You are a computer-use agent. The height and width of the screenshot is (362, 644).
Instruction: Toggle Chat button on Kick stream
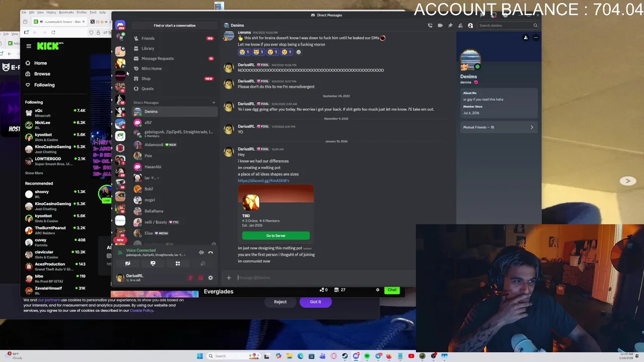click(392, 290)
